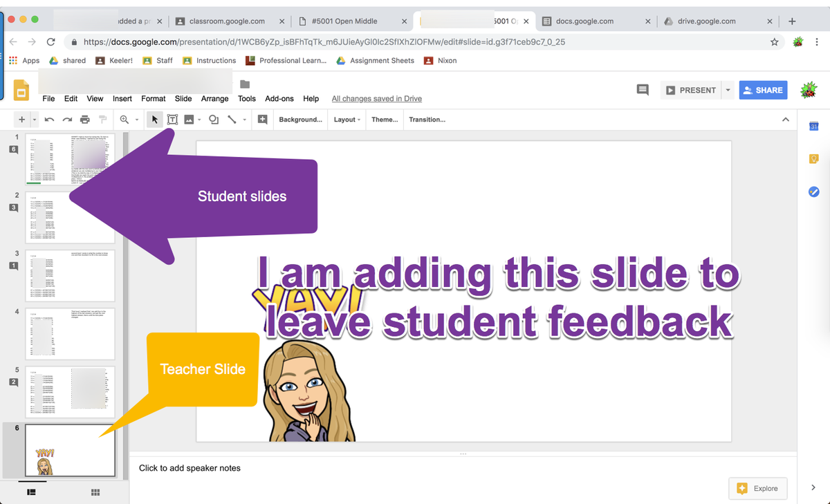Select slide 4 thumbnail
Image resolution: width=830 pixels, height=504 pixels.
coord(70,334)
